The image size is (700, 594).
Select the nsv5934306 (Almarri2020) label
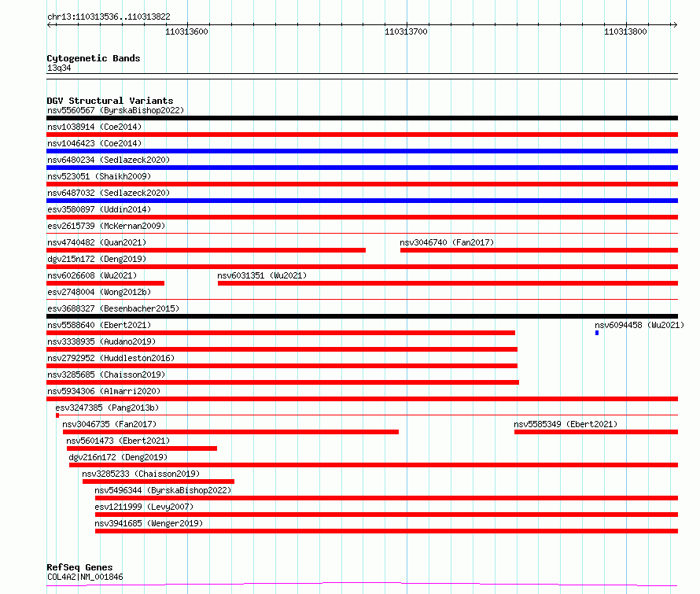click(104, 391)
